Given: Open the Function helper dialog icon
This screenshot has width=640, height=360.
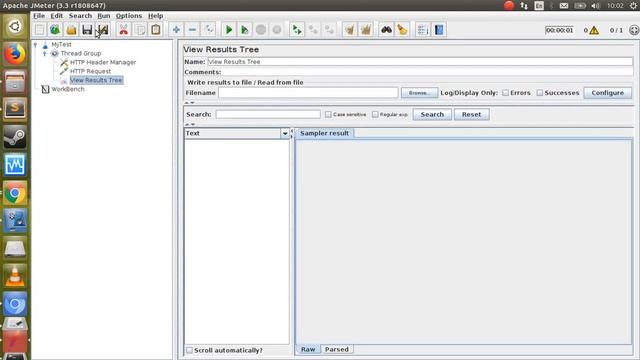Looking at the screenshot, I should click(x=423, y=30).
